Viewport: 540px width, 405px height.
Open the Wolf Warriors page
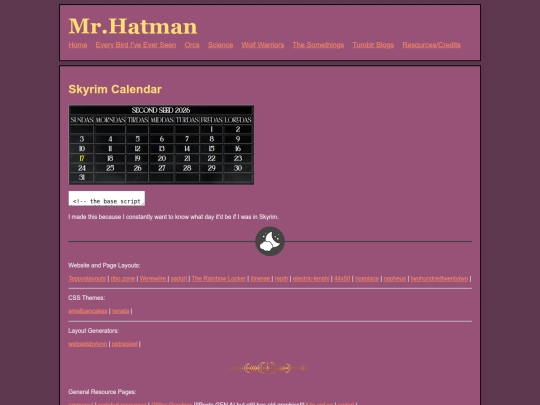point(263,45)
